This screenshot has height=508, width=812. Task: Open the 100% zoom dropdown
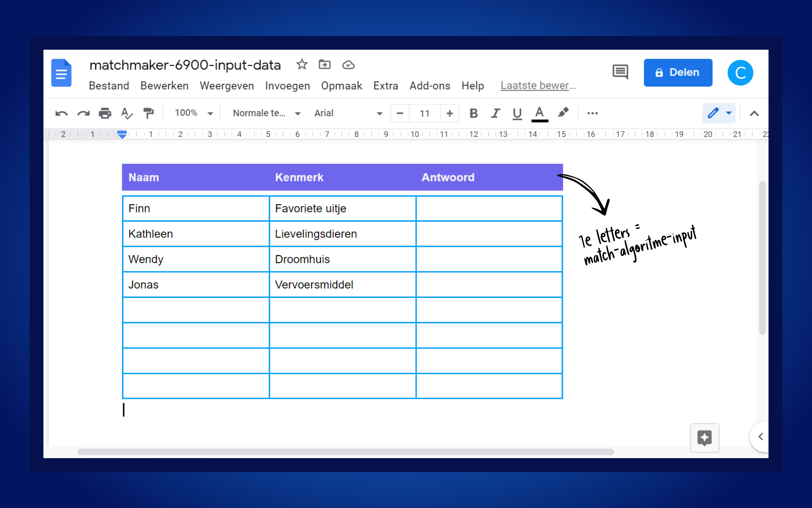[x=193, y=114]
